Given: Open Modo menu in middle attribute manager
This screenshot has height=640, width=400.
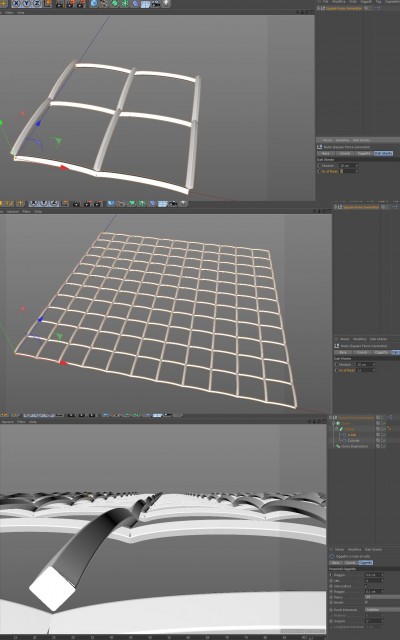Looking at the screenshot, I should point(345,339).
